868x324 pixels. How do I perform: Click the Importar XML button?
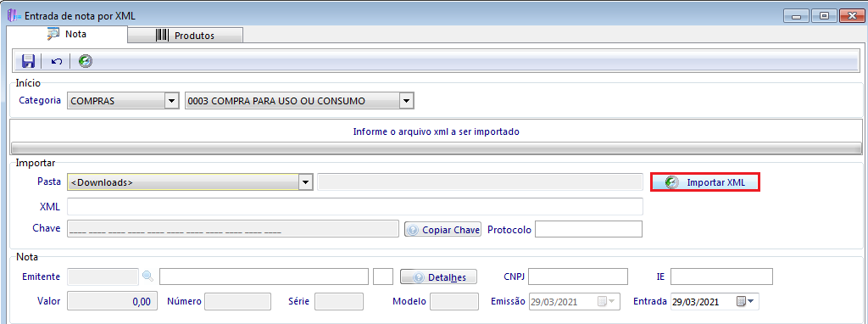704,182
